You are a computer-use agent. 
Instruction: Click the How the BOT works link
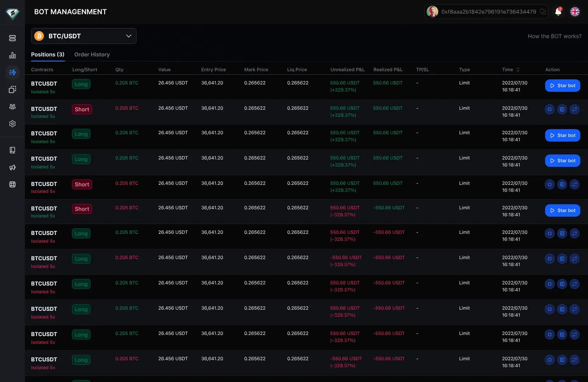pyautogui.click(x=555, y=36)
